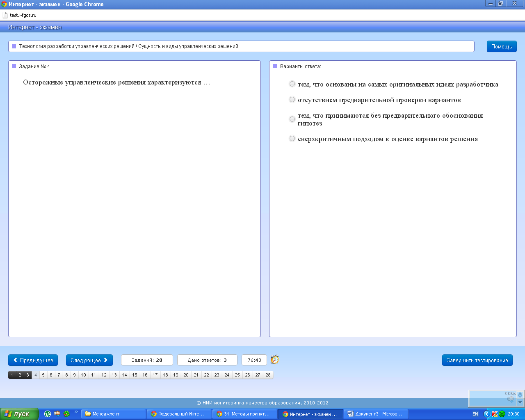
Task: Click the Kaspersky tray icon
Action: [x=495, y=414]
